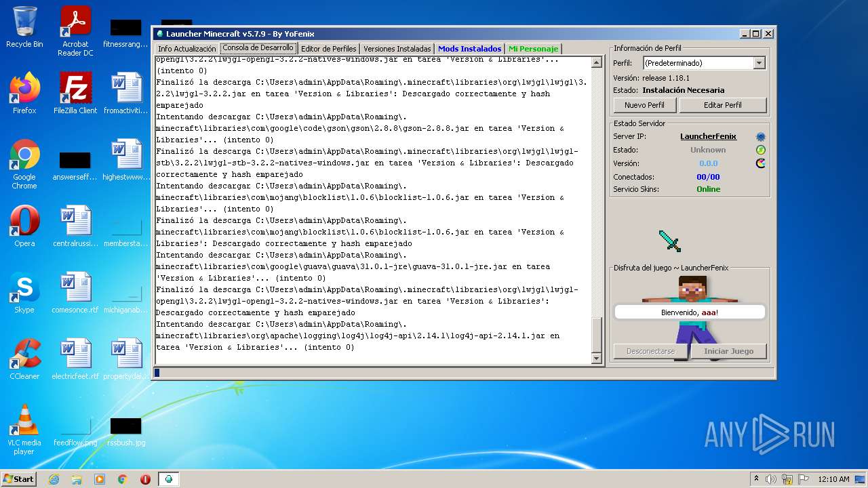Select the Consola de Desarrollo tab

point(258,48)
